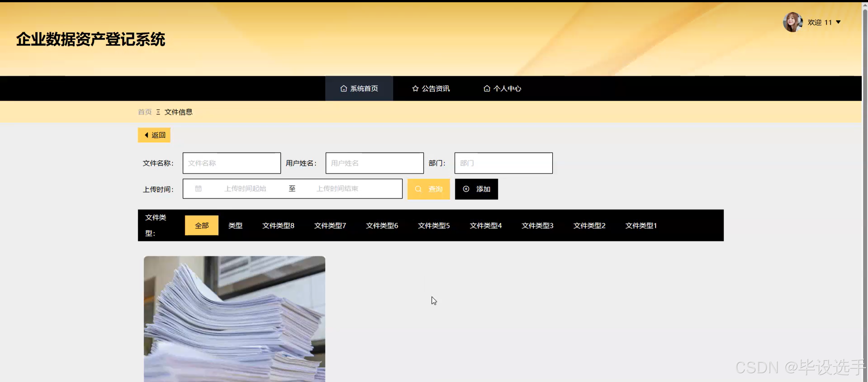Click the magnifier icon in the 查询 button
The width and height of the screenshot is (868, 382).
(418, 189)
